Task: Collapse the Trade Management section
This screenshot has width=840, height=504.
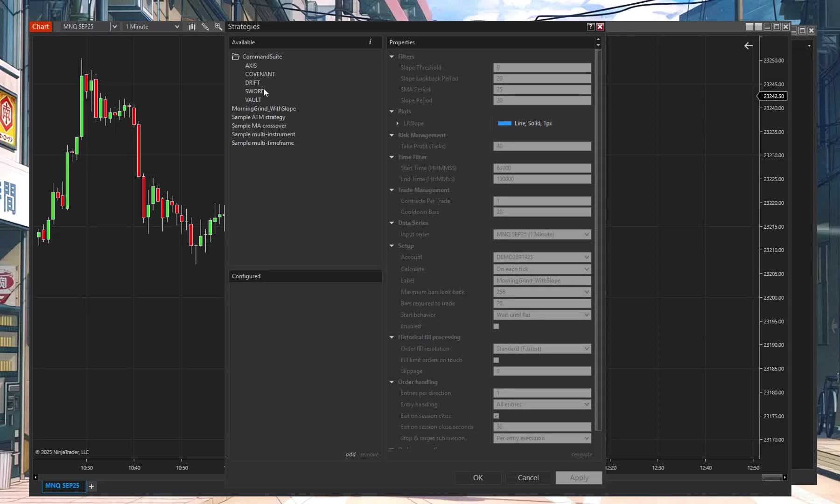Action: click(392, 190)
